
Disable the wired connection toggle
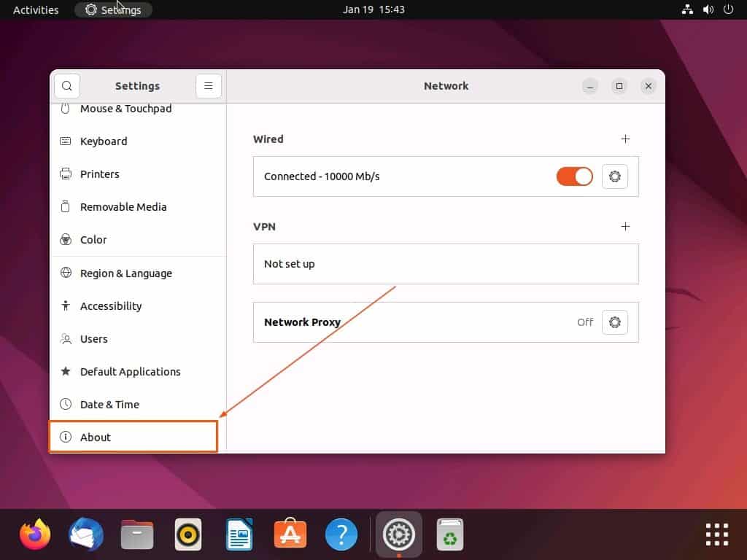point(574,176)
